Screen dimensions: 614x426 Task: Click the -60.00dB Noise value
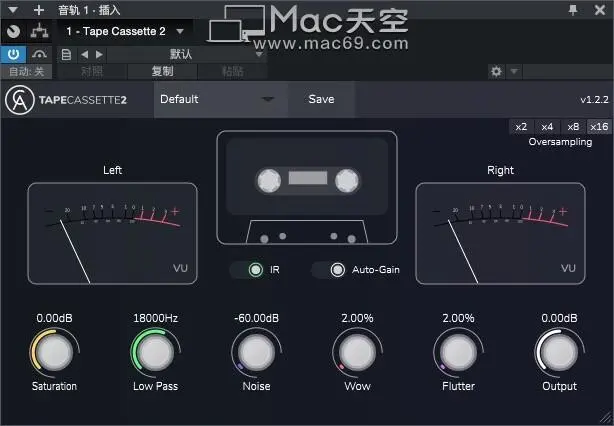(256, 318)
